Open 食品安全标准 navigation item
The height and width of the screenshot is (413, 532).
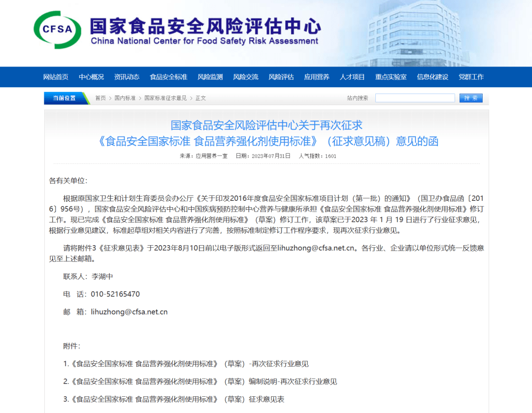click(168, 77)
